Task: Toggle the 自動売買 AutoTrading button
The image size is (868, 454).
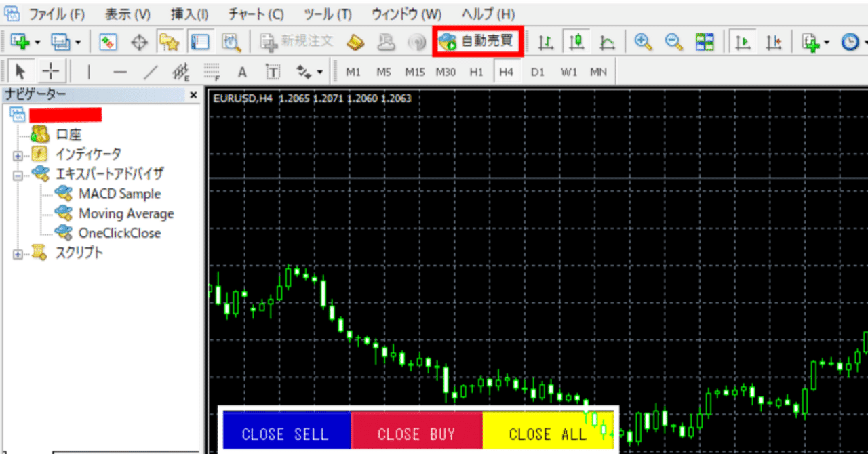Action: [479, 42]
